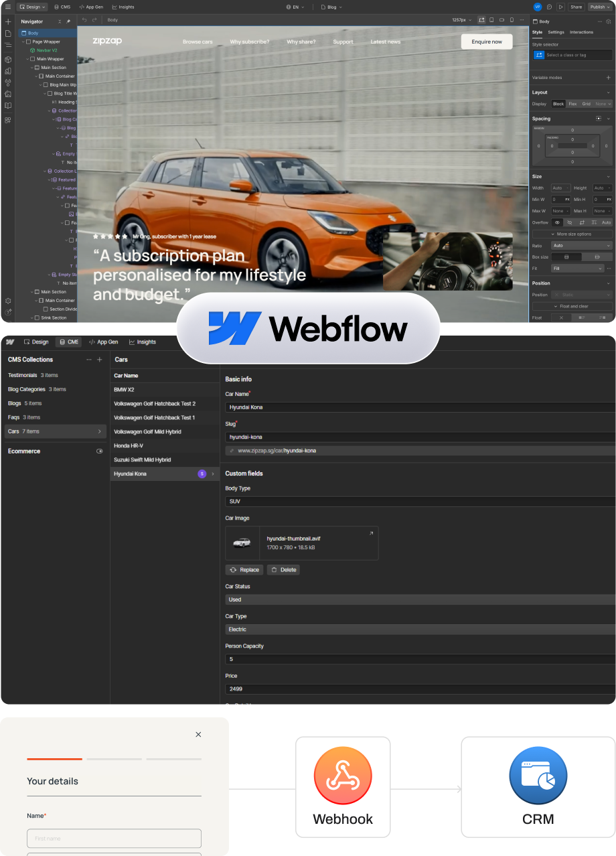The image size is (616, 856).
Task: Click the Webflow logo in the CMS window
Action: click(x=10, y=342)
